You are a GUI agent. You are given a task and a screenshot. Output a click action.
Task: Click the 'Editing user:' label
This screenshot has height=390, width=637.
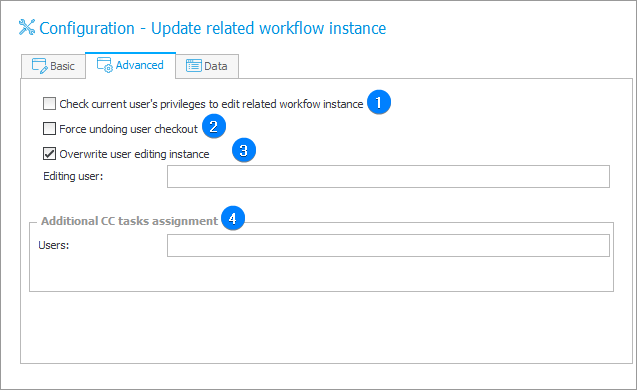pos(73,176)
